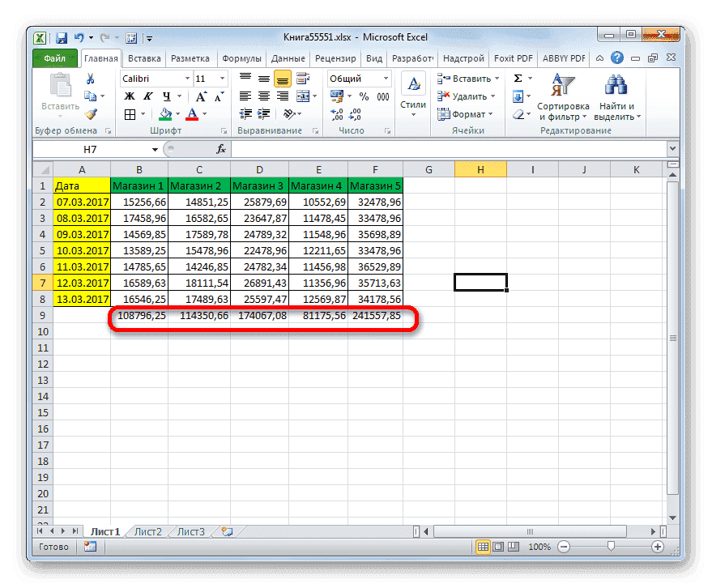712x588 pixels.
Task: Open the Общий number format dropdown
Action: (385, 79)
